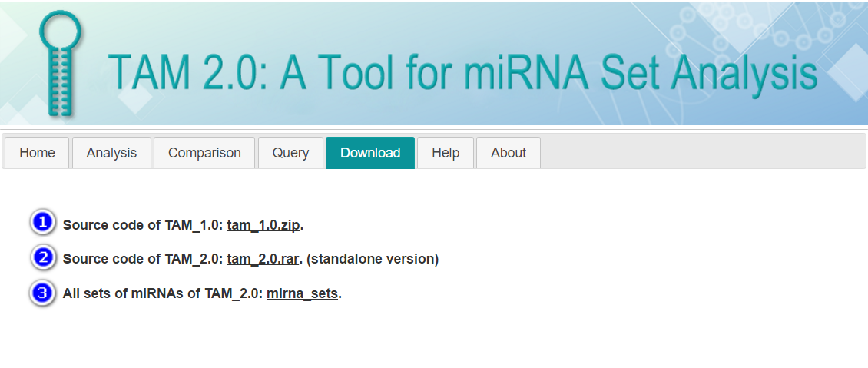View the About tab
868x368 pixels.
[x=509, y=153]
